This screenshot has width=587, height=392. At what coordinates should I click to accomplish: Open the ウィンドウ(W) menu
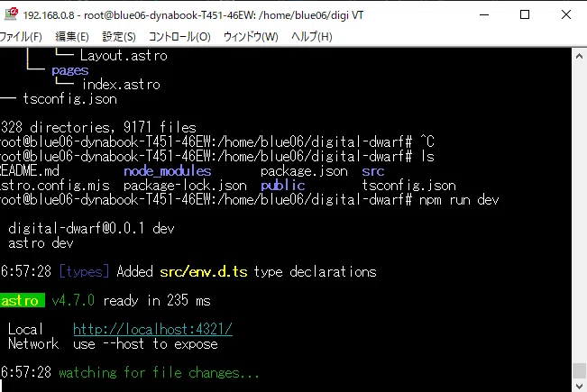251,37
